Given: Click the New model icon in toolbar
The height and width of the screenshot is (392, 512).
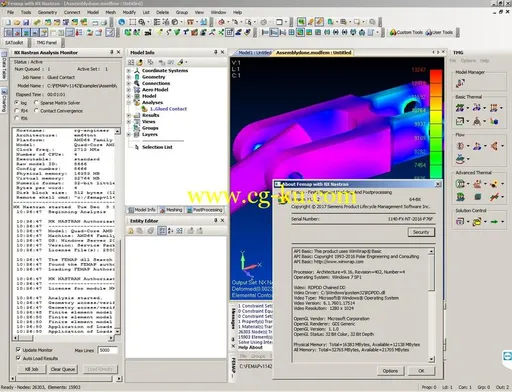Looking at the screenshot, I should pos(8,22).
